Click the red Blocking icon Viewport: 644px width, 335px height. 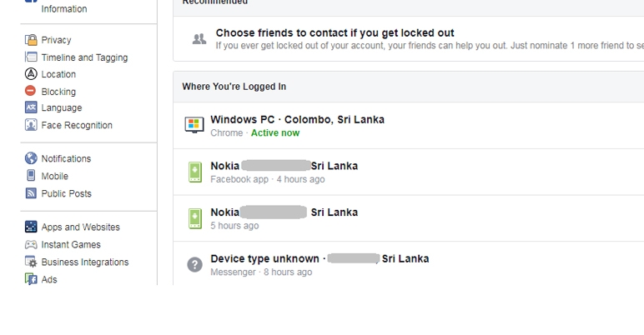30,91
